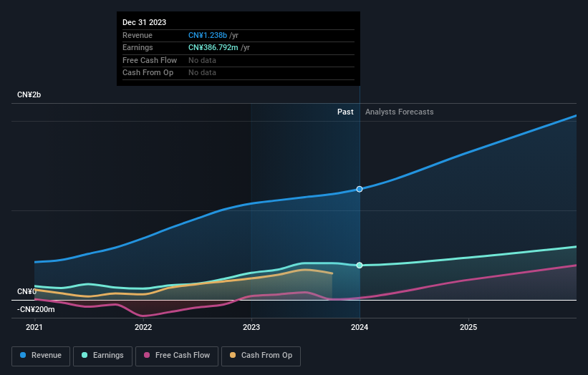Click the teal Earnings legend dot

[85, 355]
